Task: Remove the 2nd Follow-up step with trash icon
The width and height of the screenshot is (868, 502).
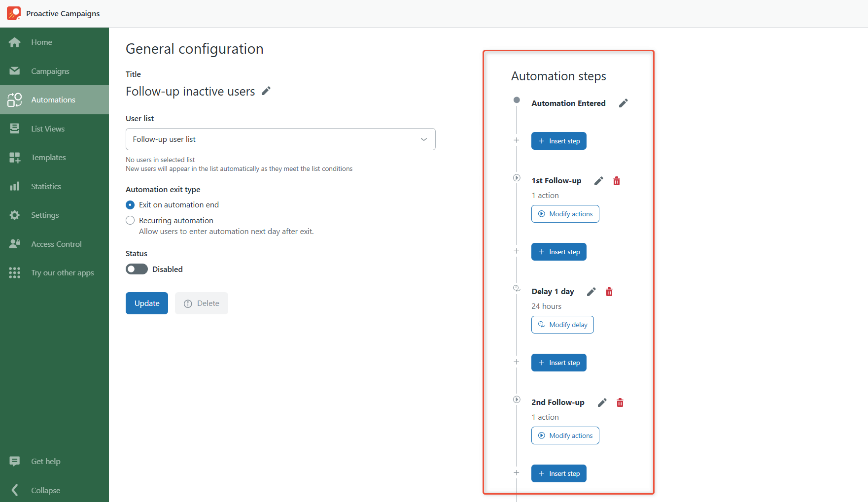Action: pyautogui.click(x=620, y=402)
